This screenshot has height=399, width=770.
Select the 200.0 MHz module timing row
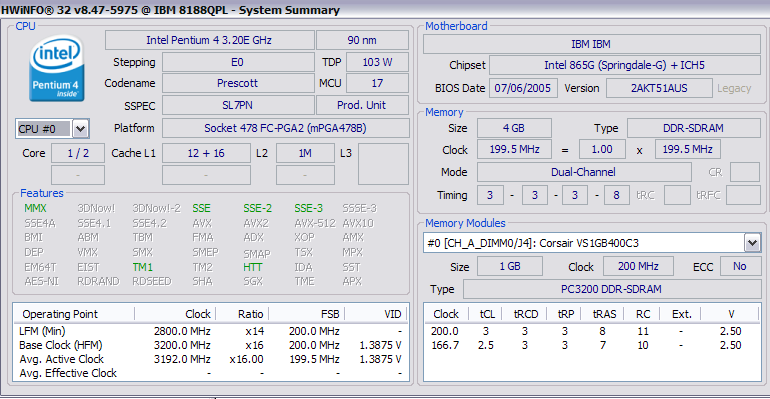(592, 331)
